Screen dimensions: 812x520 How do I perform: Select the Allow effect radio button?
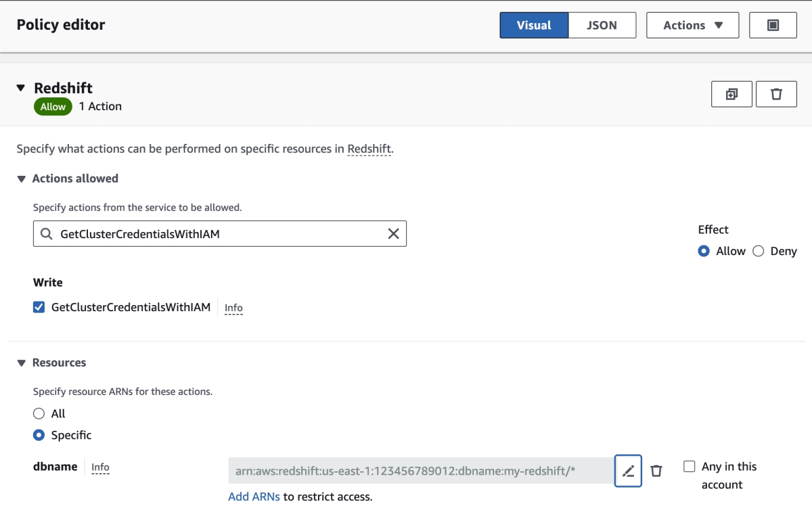pos(704,251)
